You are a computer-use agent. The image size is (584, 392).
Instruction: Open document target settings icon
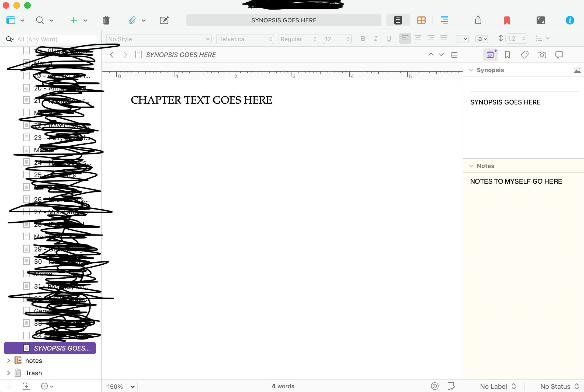(x=434, y=386)
